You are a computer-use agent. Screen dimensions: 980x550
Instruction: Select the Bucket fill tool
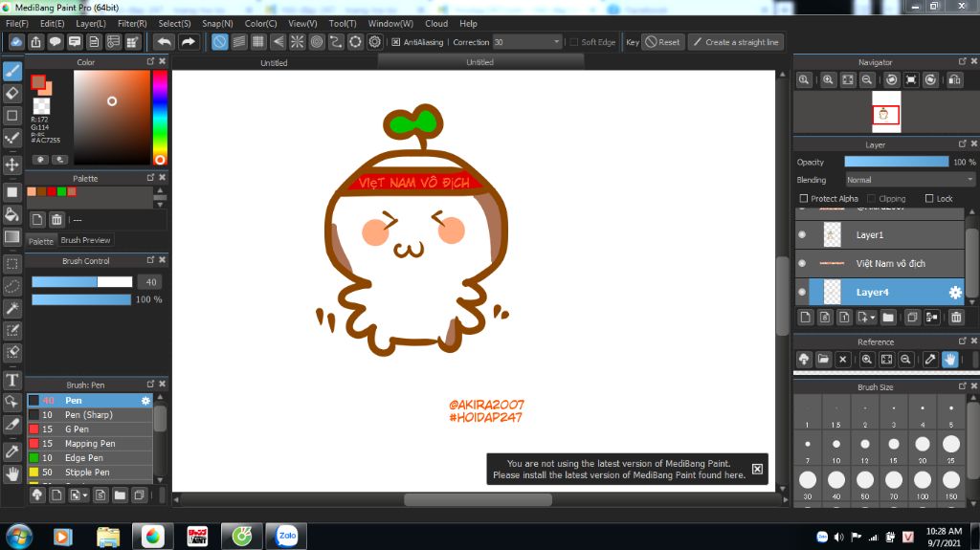(x=12, y=214)
